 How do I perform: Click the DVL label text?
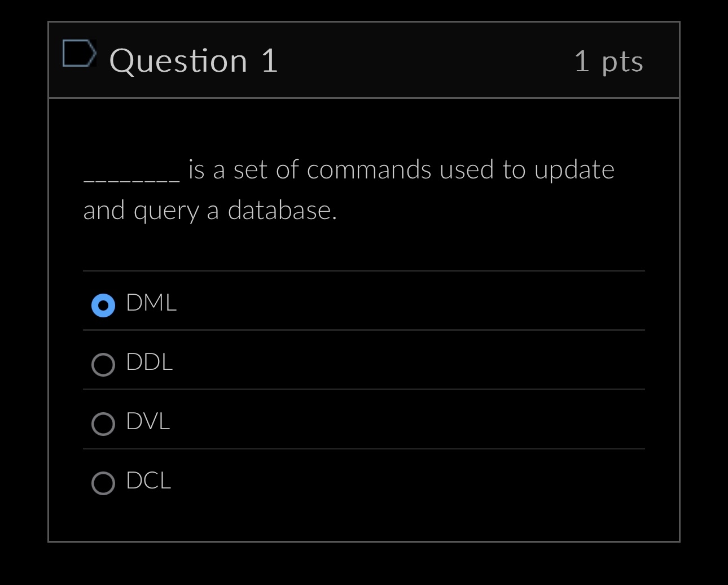pos(147,422)
